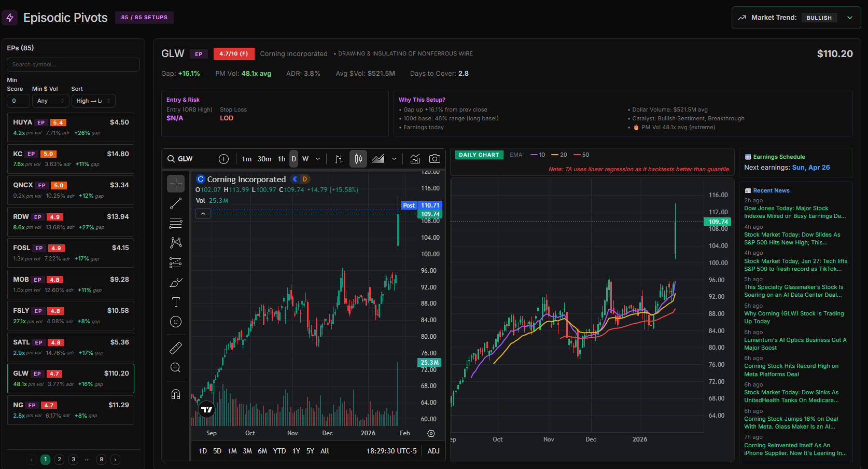
Task: Expand the Market Trend dropdown
Action: [x=849, y=18]
